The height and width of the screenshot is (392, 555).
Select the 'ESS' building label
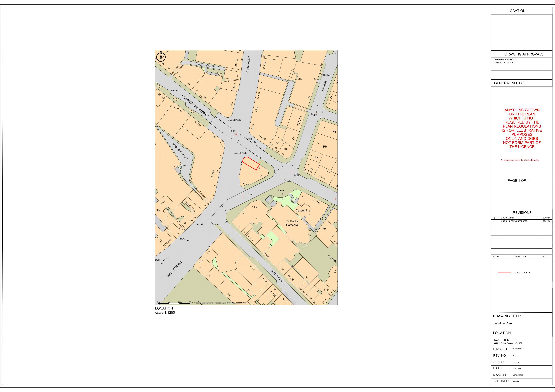coord(300,79)
